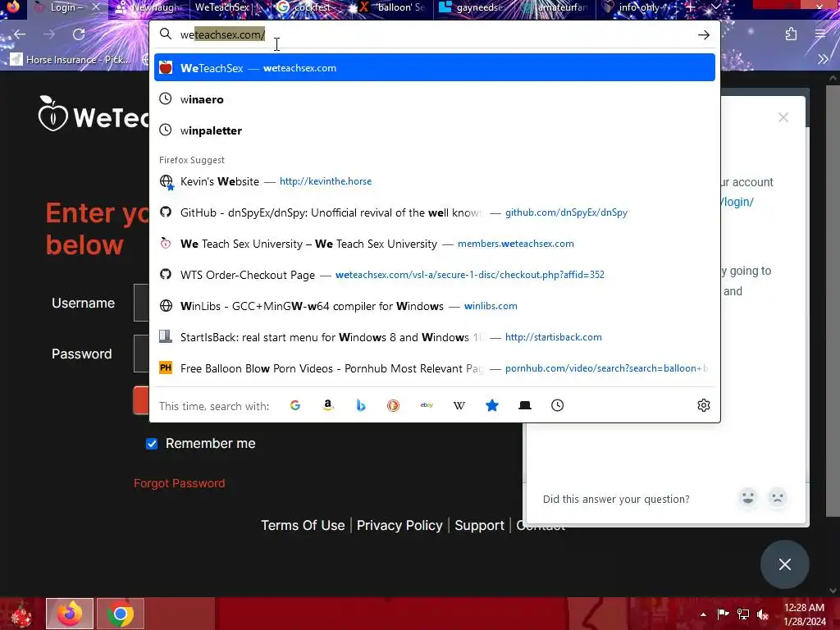The height and width of the screenshot is (630, 840).
Task: Search history with the clock icon
Action: coord(557,405)
